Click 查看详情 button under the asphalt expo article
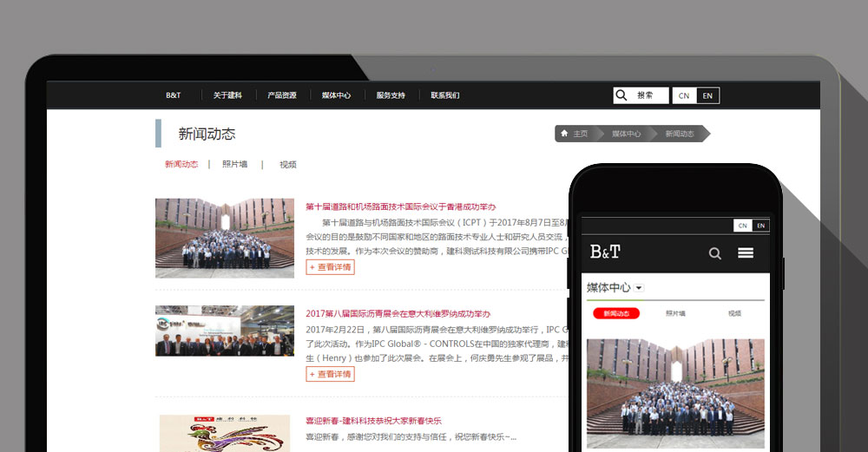 click(330, 375)
